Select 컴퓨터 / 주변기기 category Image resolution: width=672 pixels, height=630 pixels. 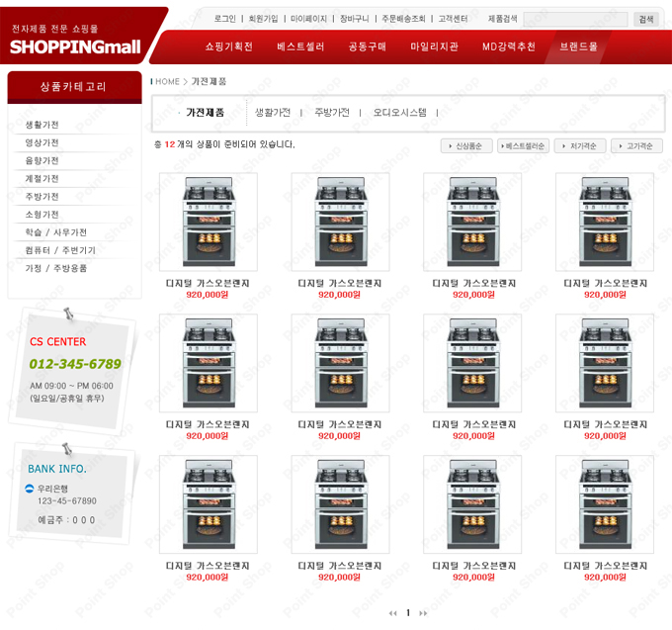[x=60, y=250]
